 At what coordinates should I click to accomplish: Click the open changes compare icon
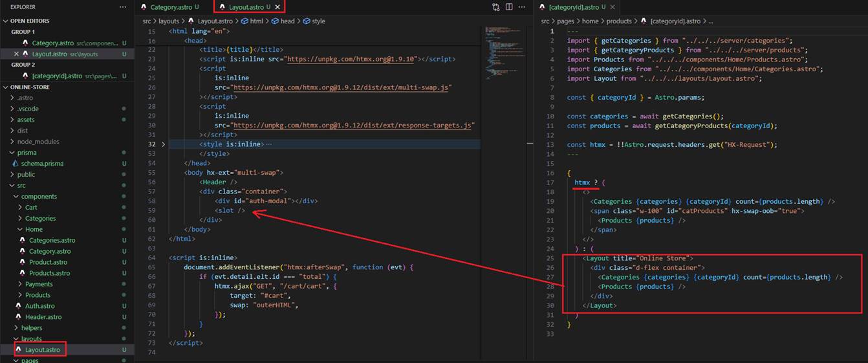pyautogui.click(x=495, y=6)
